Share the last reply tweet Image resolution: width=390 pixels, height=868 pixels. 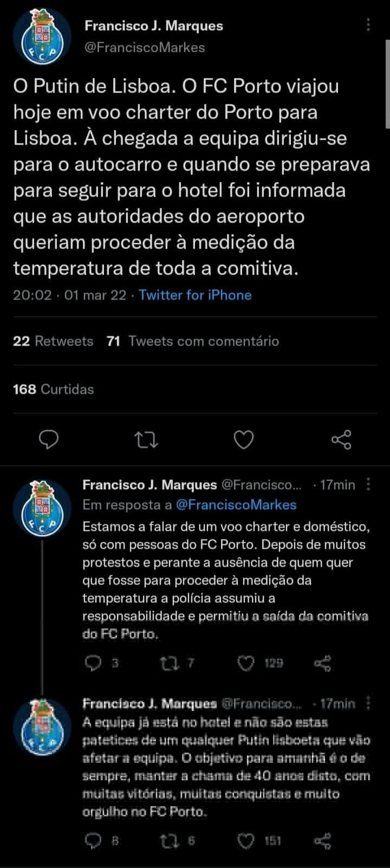click(323, 840)
